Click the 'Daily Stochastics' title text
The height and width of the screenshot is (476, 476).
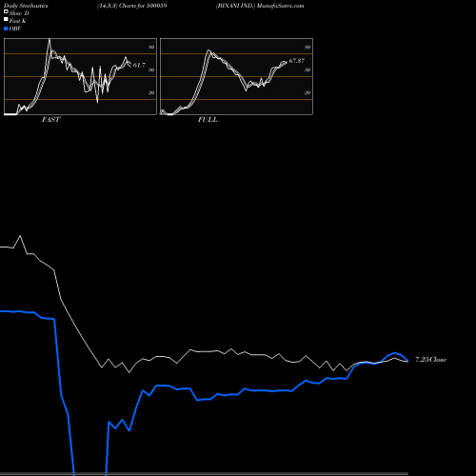(26, 6)
